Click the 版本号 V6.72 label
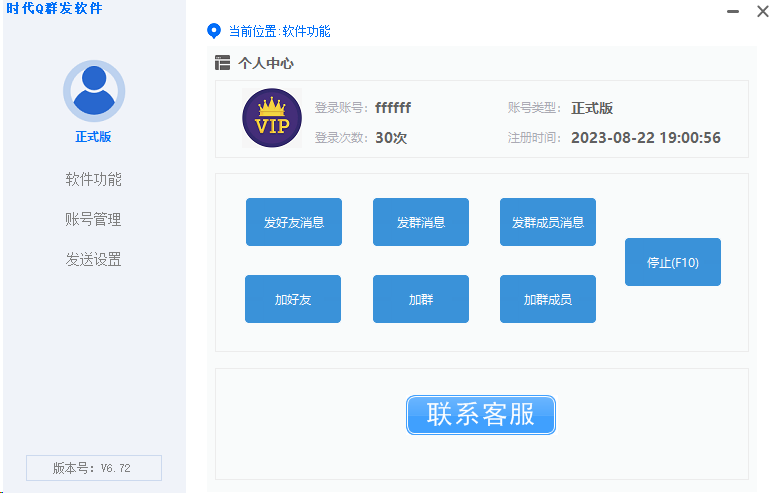 93,468
